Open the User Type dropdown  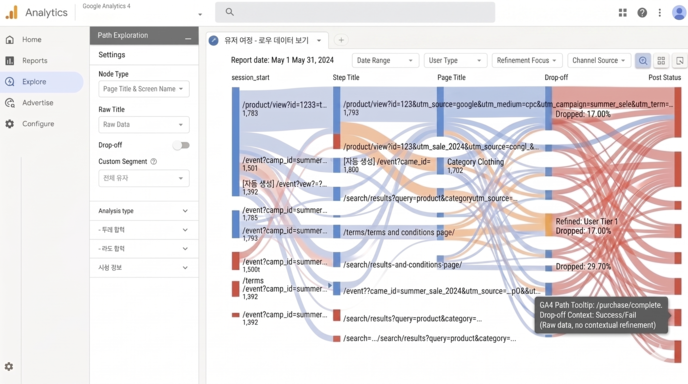[455, 61]
